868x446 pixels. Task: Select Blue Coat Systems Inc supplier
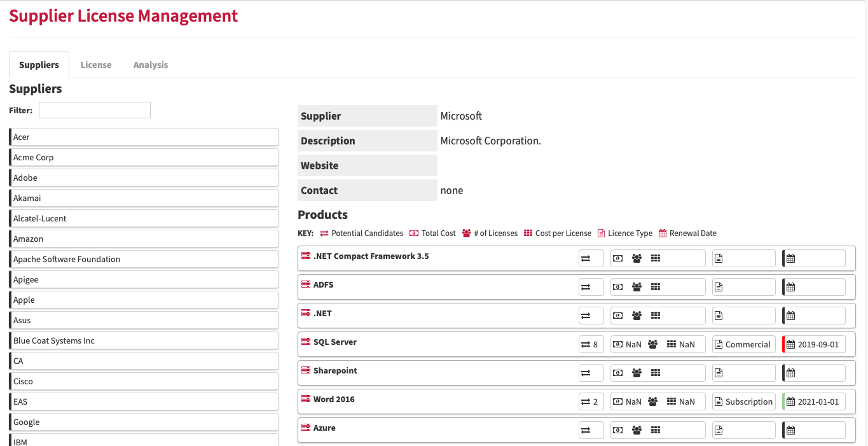144,340
